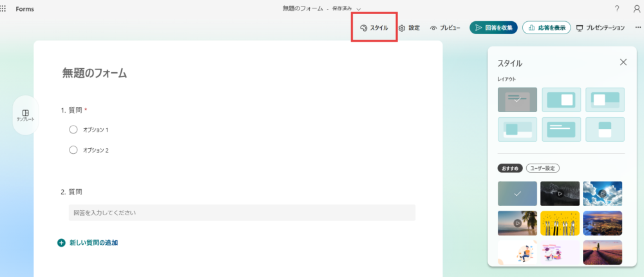Switch to the ユーザー設定 tab
The height and width of the screenshot is (277, 644).
click(543, 168)
